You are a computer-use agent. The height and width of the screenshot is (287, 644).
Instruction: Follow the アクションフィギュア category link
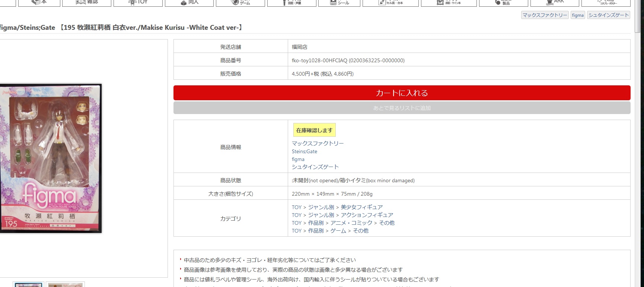[367, 215]
